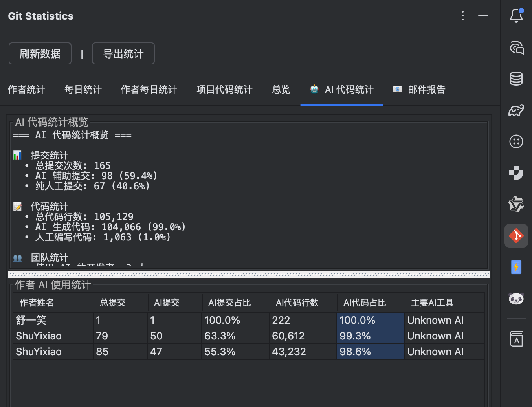Screen dimensions: 532x407
Task: Open the Notifications bell in the sidebar
Action: (516, 16)
